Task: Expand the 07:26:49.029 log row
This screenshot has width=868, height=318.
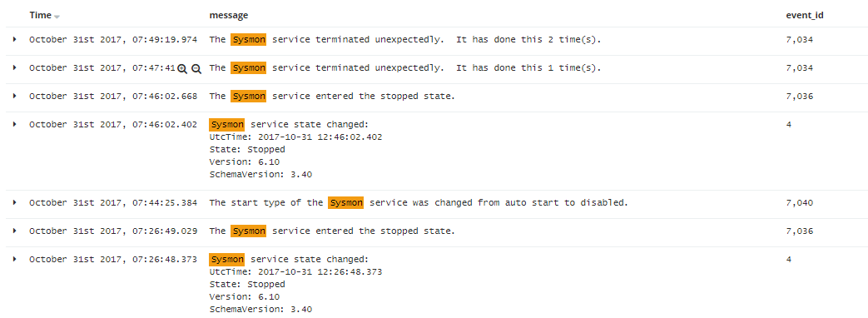Action: 15,231
